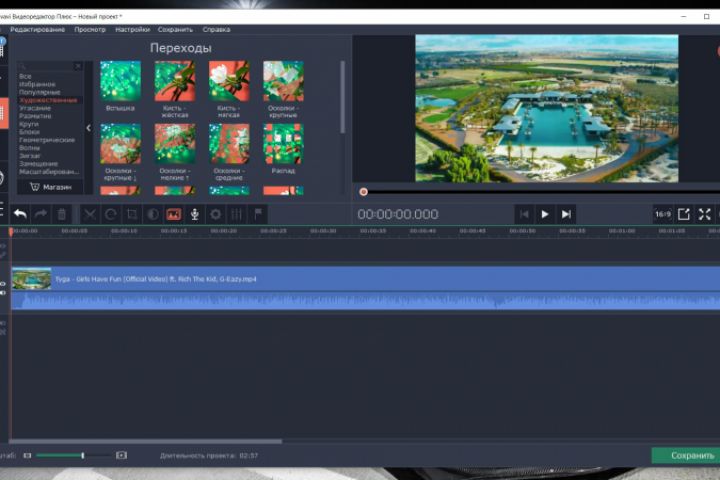Click the timeline scale slider handle

(x=83, y=455)
